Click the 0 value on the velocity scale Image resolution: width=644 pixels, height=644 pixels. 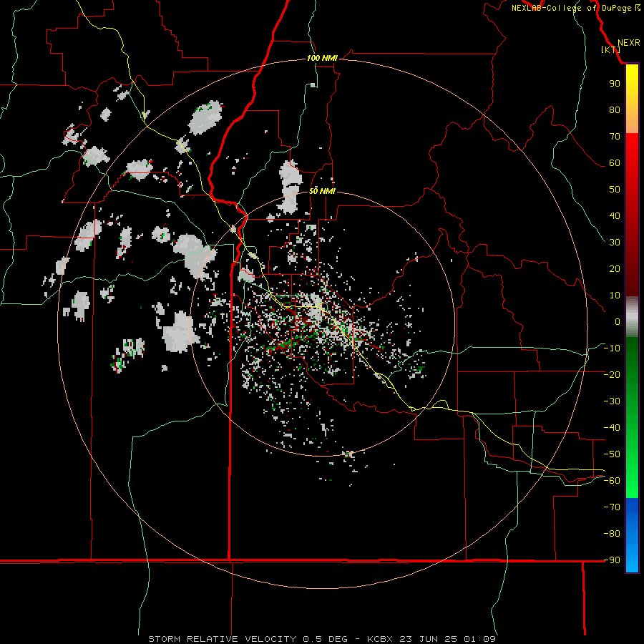coord(618,322)
